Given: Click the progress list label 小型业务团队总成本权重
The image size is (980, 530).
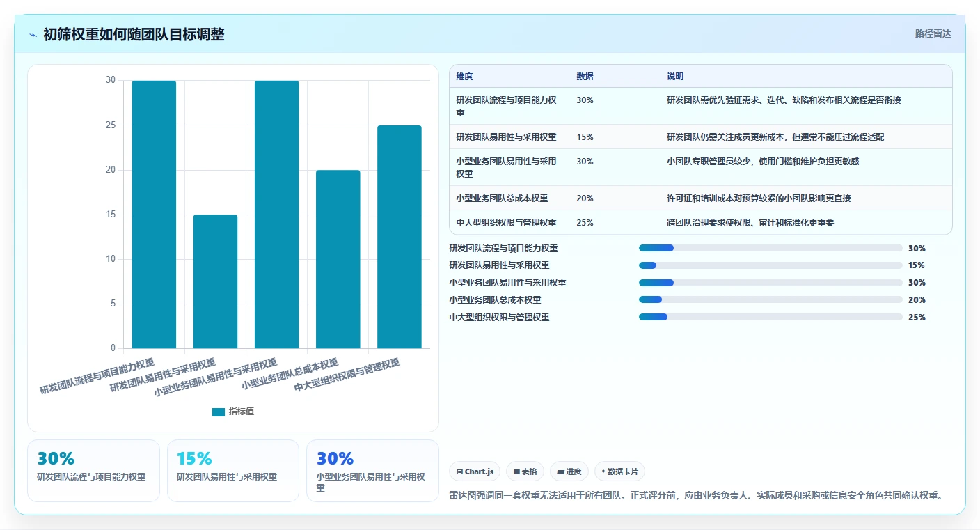Looking at the screenshot, I should pos(496,300).
